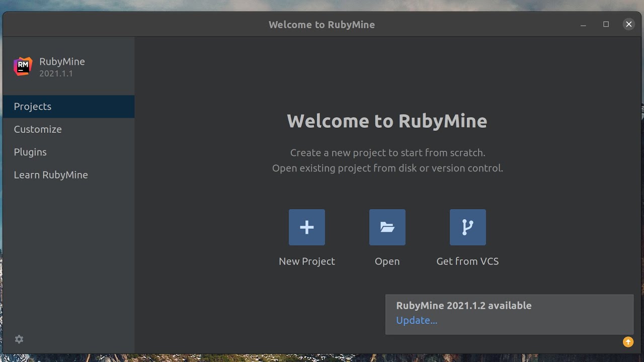This screenshot has height=362, width=644.
Task: Select the Projects tab
Action: pyautogui.click(x=68, y=107)
